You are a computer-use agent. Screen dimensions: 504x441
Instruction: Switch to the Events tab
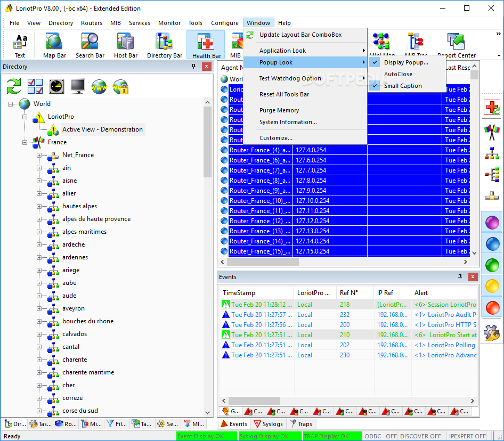234,424
